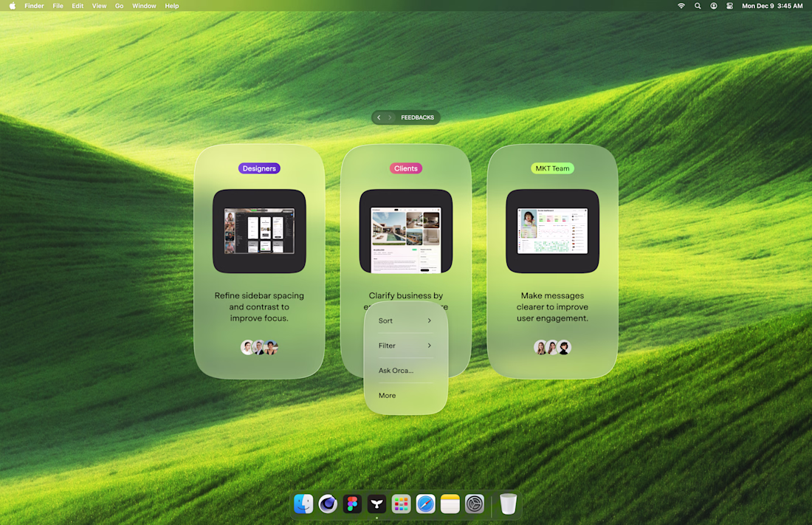Click the menu bar date and time
Screen dimensions: 812x525
click(x=772, y=6)
